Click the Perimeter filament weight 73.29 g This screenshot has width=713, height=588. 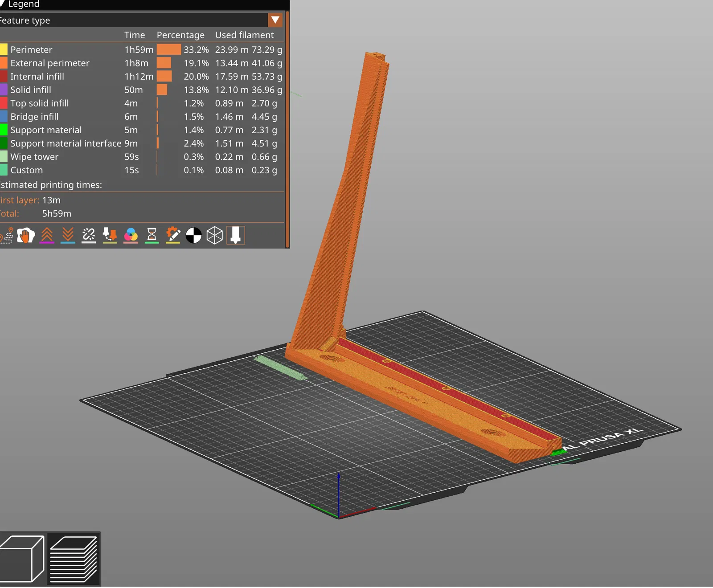point(267,49)
